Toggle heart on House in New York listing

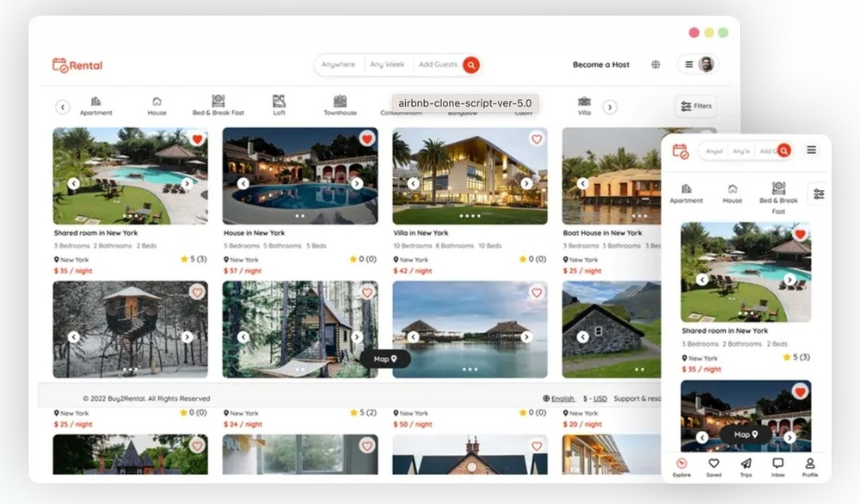(367, 139)
